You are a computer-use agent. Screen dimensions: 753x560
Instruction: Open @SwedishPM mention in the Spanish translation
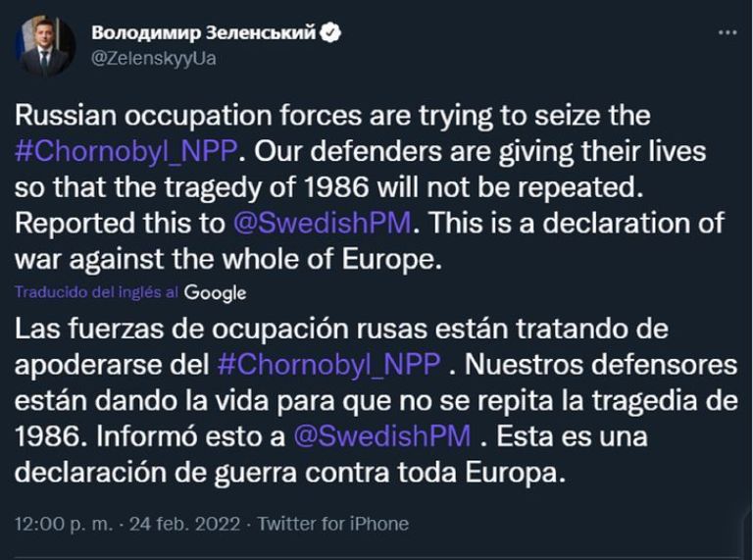point(382,433)
